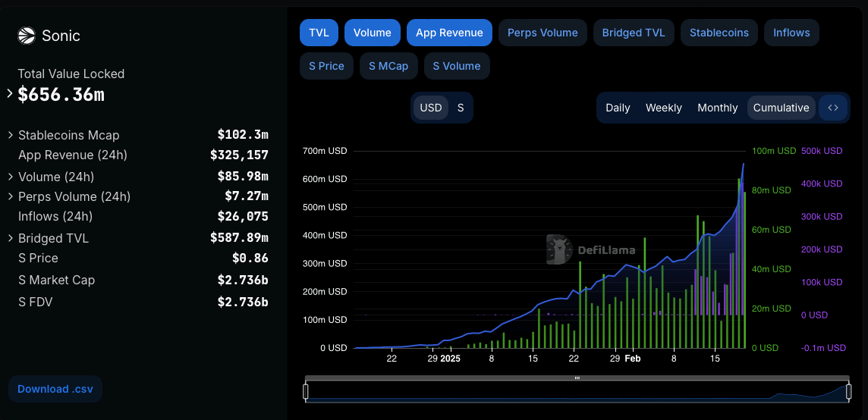Expand the Total Value Locked breakdown

(10, 94)
